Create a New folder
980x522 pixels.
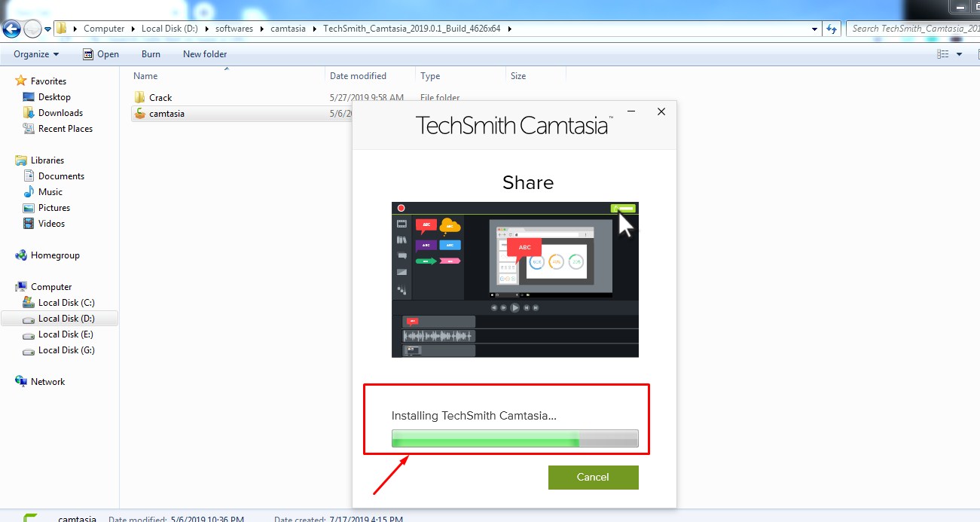(x=205, y=54)
